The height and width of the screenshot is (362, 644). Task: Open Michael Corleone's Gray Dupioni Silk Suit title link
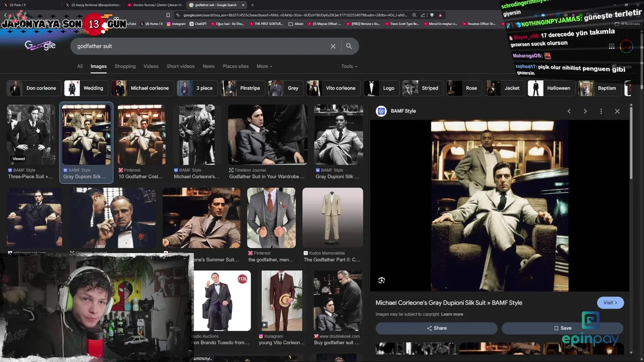point(449,303)
